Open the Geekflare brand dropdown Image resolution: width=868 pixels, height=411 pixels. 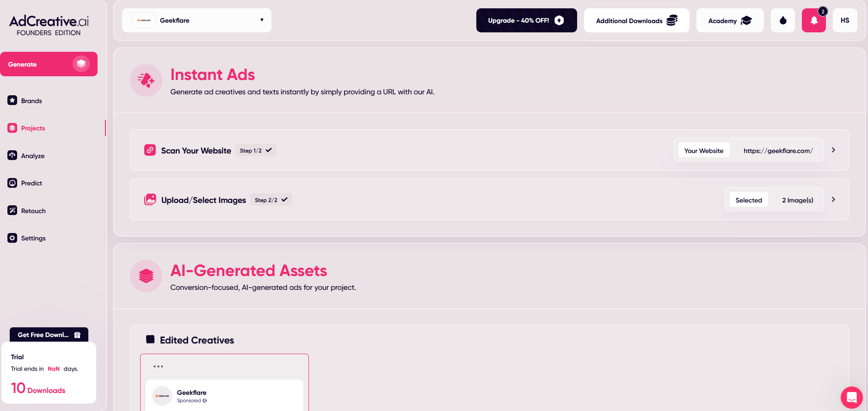click(197, 20)
